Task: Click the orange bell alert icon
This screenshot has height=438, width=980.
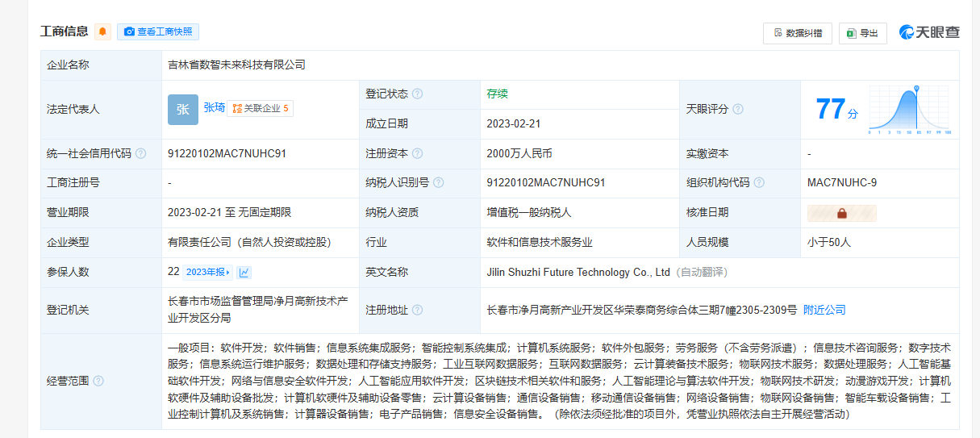Action: point(102,31)
